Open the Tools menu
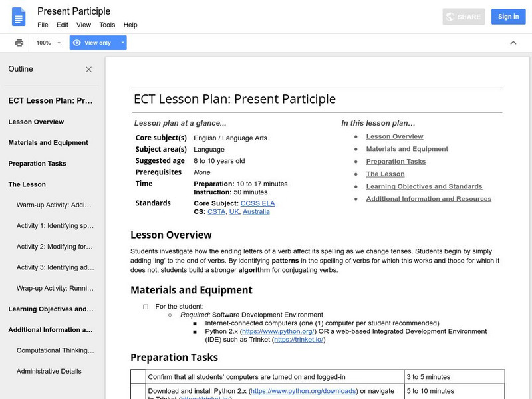 point(107,25)
